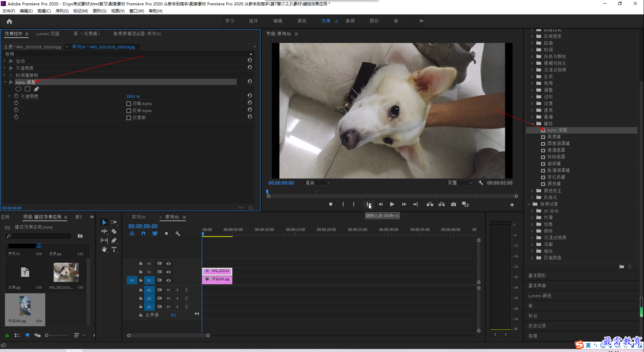Screen dimensions: 644x352
Task: Click the 100.0 % opacity value
Action: pyautogui.click(x=133, y=97)
